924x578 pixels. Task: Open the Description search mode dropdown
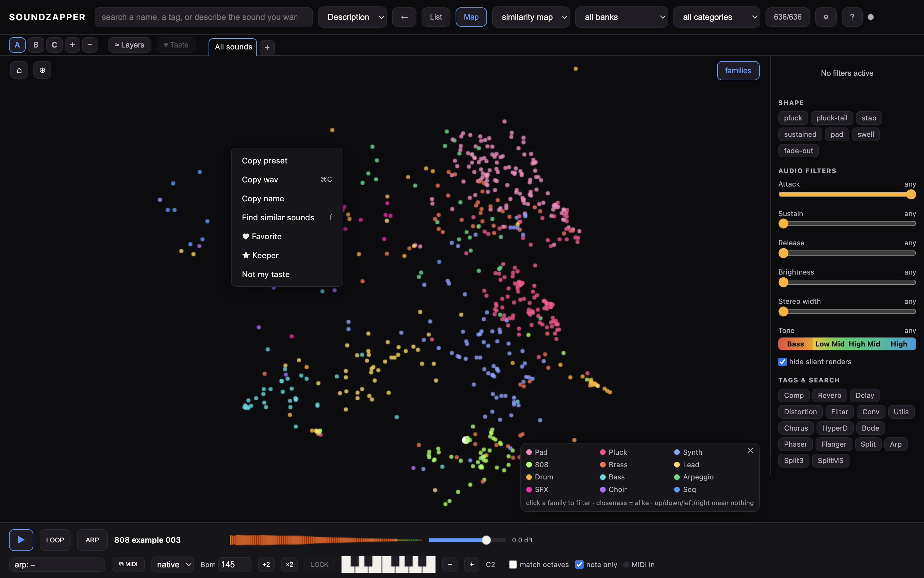[x=352, y=17]
